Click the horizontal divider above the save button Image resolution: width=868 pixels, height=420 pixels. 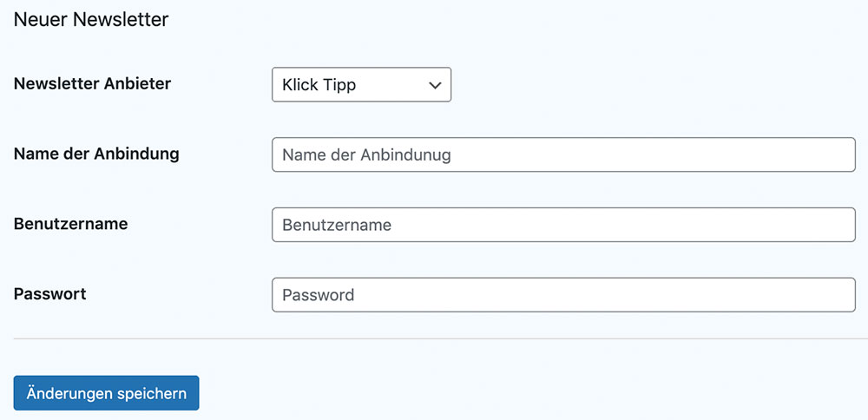click(434, 338)
